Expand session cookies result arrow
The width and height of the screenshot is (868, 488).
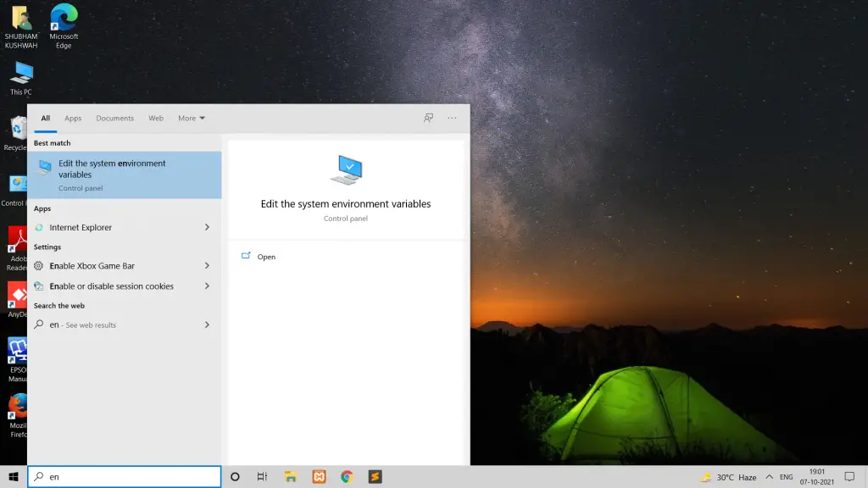point(207,286)
